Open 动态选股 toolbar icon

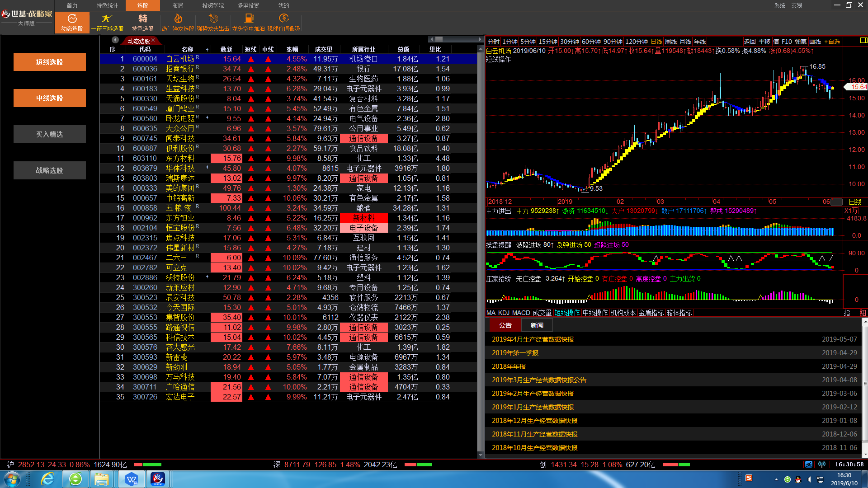tap(72, 22)
